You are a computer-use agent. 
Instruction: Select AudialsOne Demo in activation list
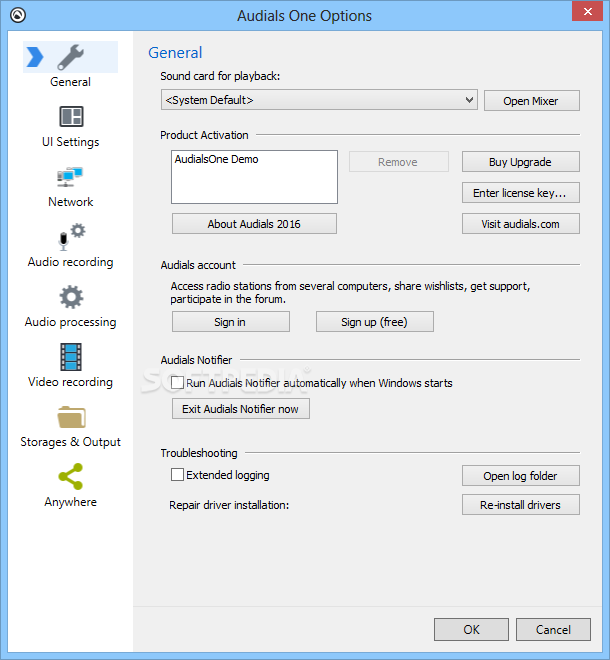point(217,159)
